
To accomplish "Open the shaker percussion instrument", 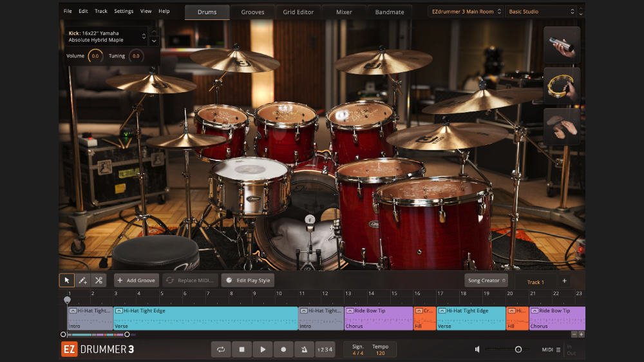I will coord(562,45).
